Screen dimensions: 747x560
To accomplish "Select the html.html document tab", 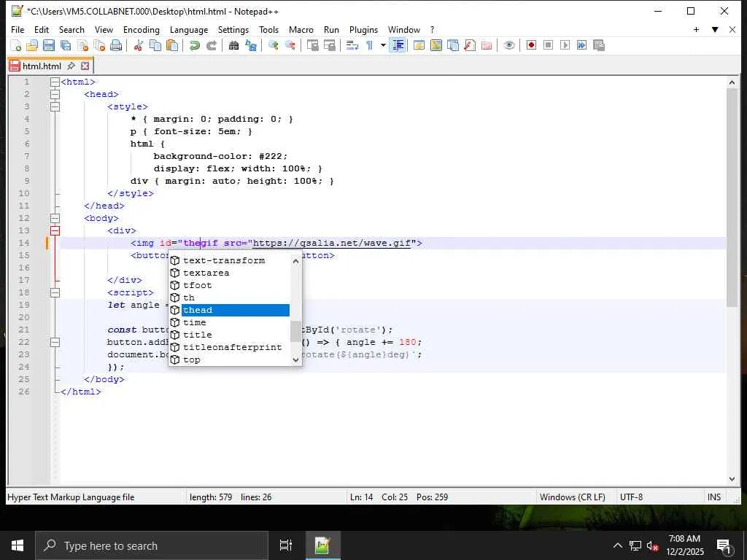I will click(x=42, y=66).
